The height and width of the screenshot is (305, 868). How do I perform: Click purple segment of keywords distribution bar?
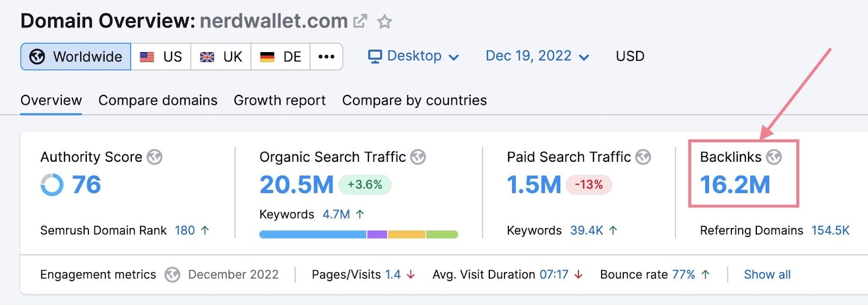[x=377, y=234]
